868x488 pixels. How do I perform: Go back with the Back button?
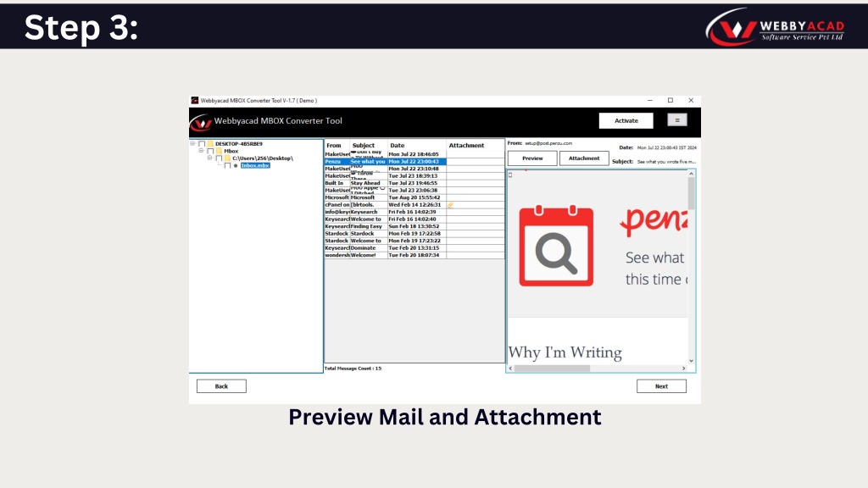tap(221, 386)
